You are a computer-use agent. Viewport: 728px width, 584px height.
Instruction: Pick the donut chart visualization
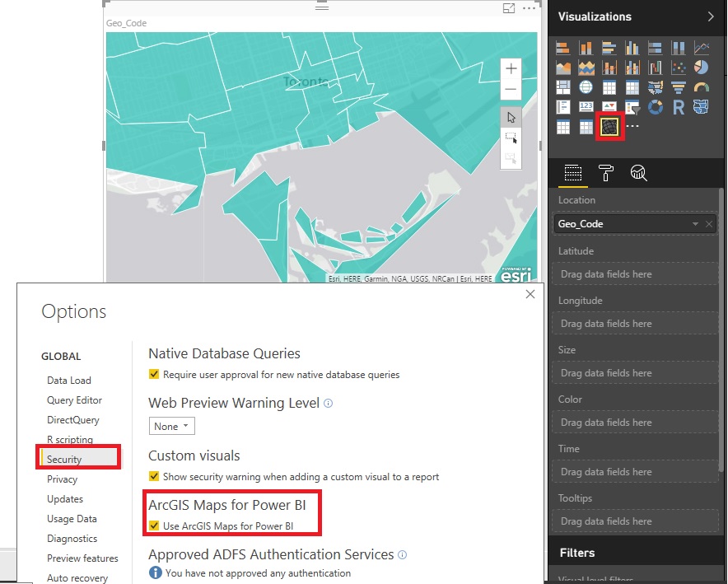[x=656, y=107]
